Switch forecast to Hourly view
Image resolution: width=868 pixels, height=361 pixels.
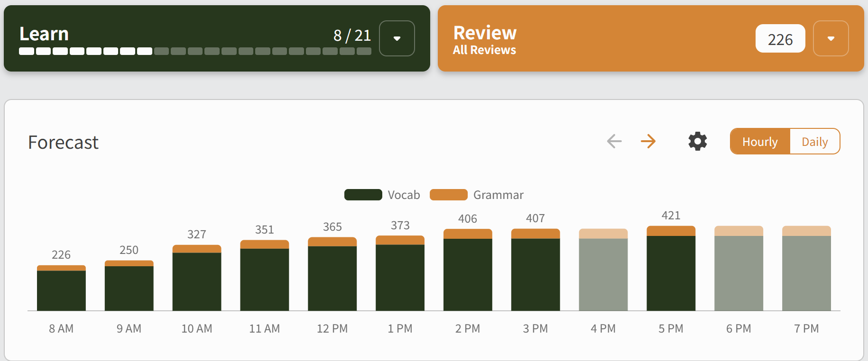(760, 142)
